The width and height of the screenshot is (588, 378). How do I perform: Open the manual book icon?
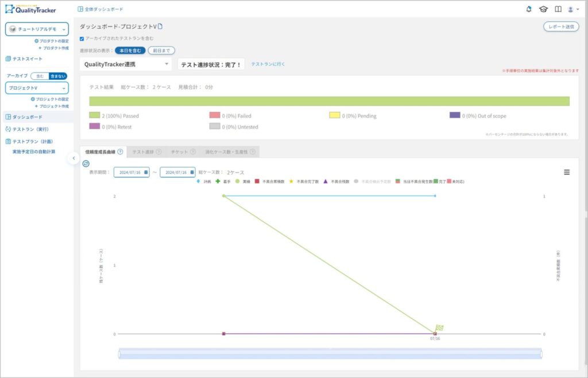pyautogui.click(x=558, y=9)
